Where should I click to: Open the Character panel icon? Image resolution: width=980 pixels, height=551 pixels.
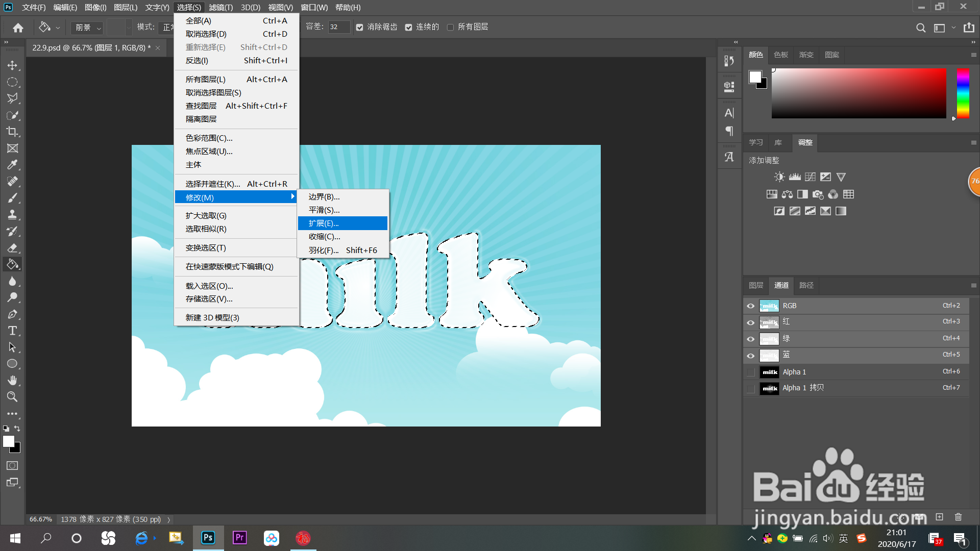tap(729, 113)
